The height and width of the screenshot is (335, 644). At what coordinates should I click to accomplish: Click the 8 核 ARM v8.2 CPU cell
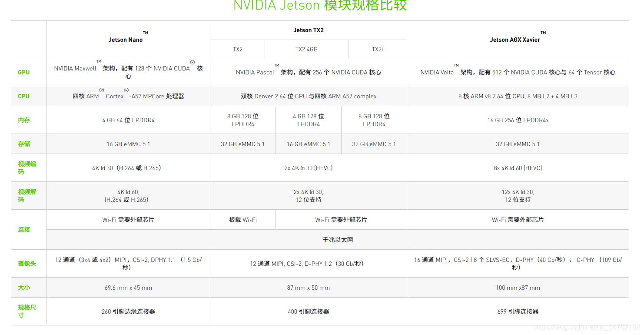tap(518, 96)
